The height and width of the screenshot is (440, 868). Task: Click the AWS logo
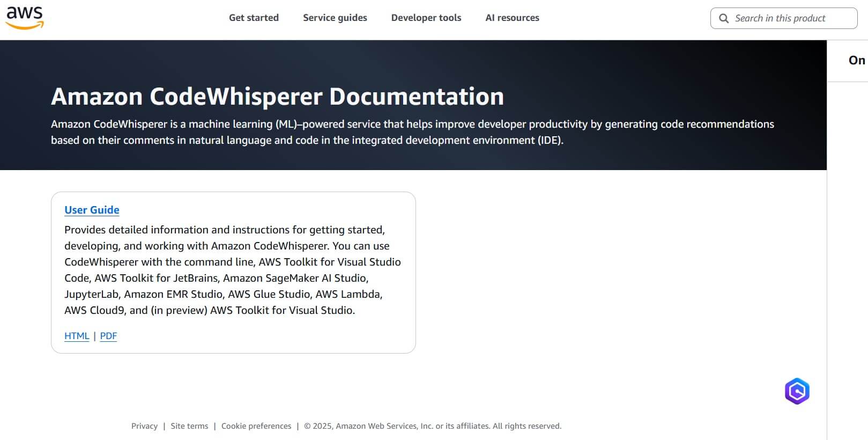[x=25, y=18]
